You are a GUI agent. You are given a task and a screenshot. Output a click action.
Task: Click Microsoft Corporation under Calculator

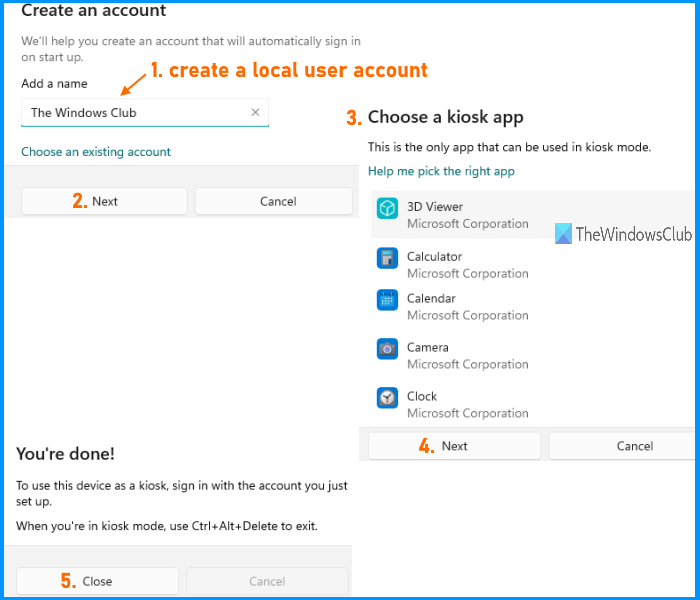[468, 273]
